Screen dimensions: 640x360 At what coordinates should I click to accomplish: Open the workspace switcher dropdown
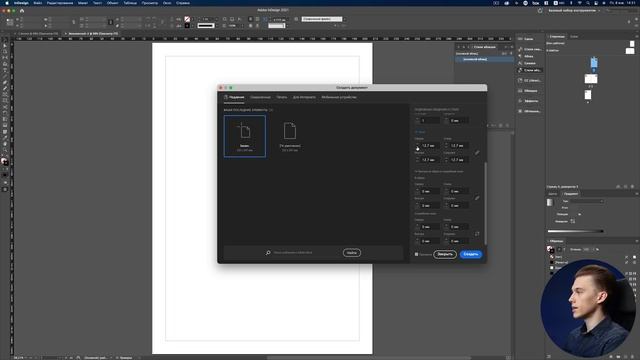click(x=574, y=11)
